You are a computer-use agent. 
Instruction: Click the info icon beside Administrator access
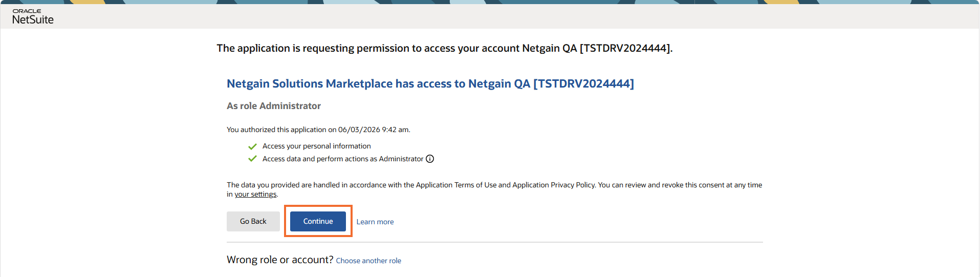click(x=430, y=159)
